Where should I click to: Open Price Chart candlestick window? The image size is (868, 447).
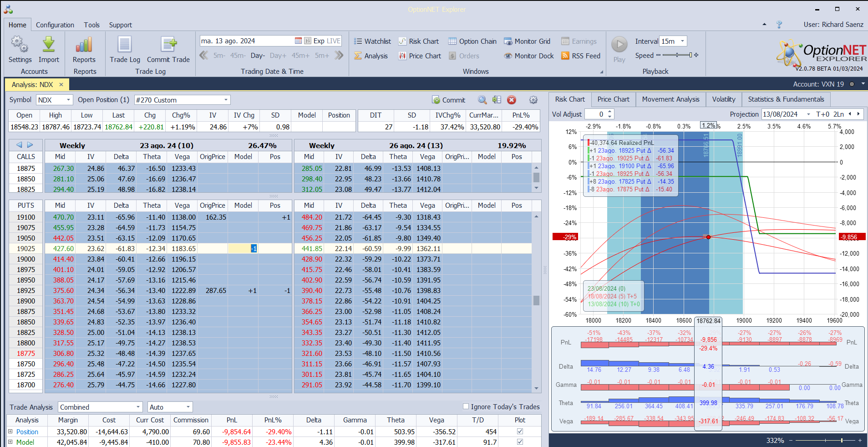pos(420,56)
